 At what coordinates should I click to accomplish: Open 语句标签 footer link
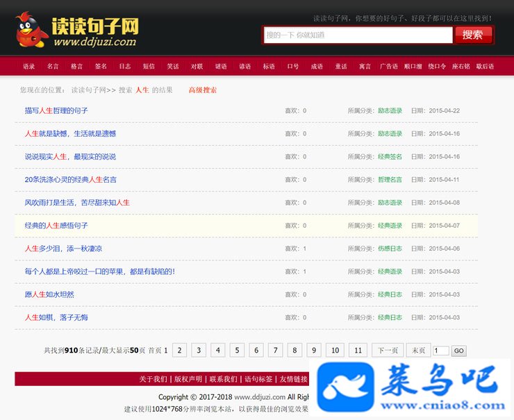258,379
